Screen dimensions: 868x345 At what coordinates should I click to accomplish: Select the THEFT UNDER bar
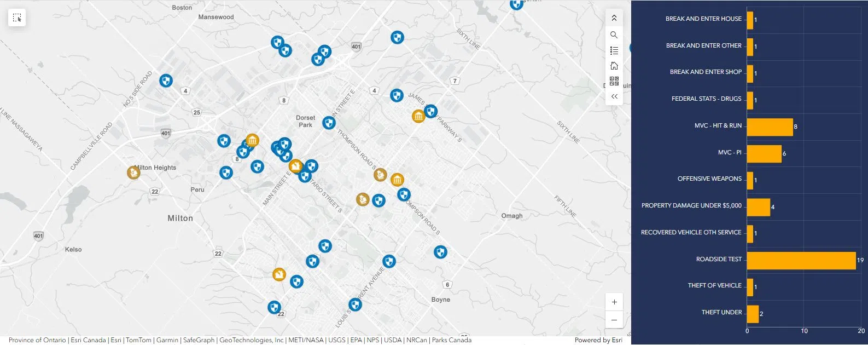753,314
